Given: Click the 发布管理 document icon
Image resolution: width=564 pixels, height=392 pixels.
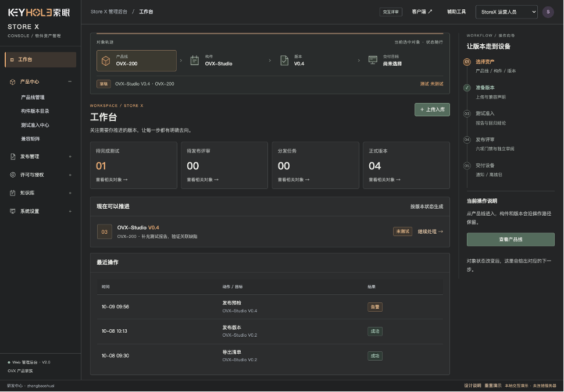Looking at the screenshot, I should click(x=13, y=156).
